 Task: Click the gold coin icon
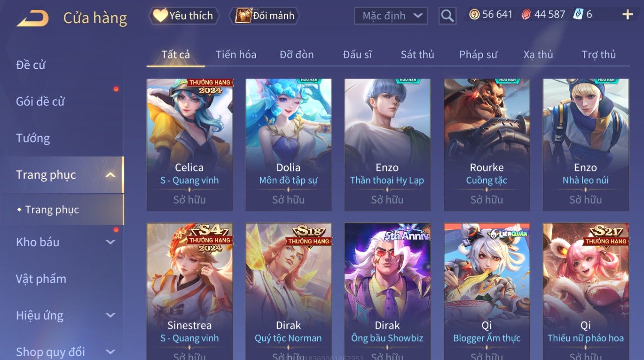tap(474, 15)
